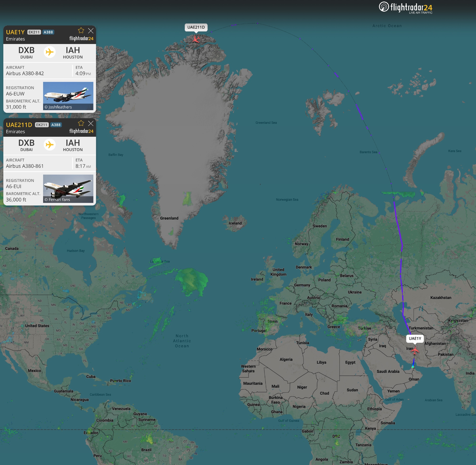Image resolution: width=476 pixels, height=465 pixels.
Task: Select DXB Dubai origin in UAE211D card
Action: 26,145
